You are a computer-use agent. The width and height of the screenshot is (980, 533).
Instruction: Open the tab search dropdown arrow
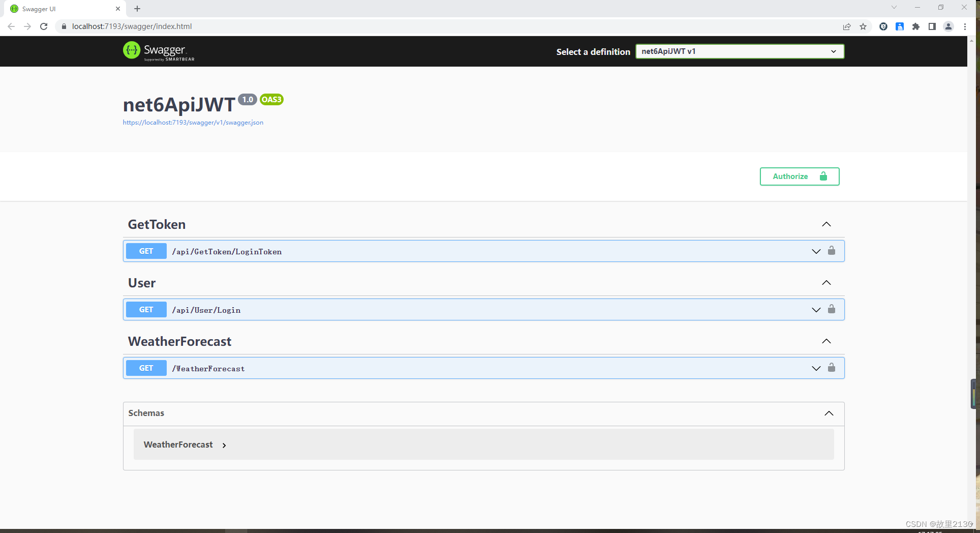(894, 7)
